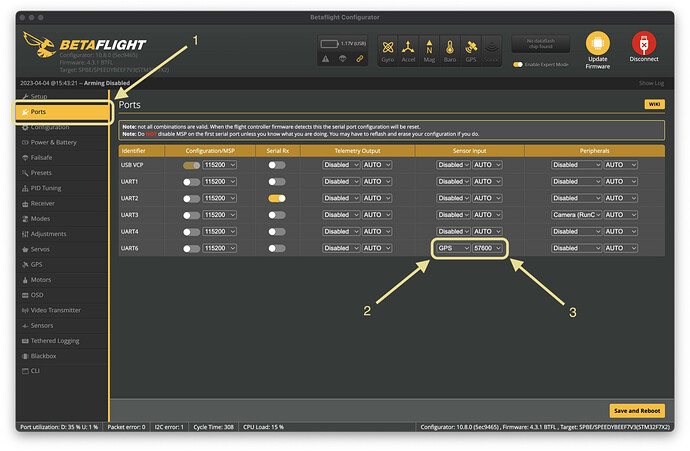Screen dimensions: 690x451
Task: Enable Serial Rx on UART3
Action: click(277, 215)
